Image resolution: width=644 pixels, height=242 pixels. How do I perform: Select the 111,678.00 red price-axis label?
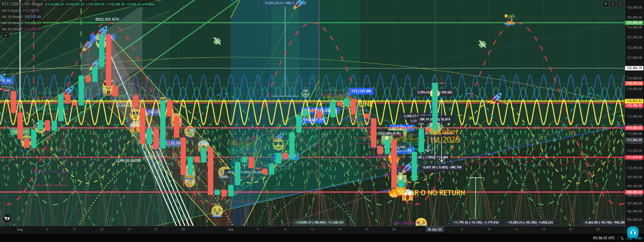(634, 157)
